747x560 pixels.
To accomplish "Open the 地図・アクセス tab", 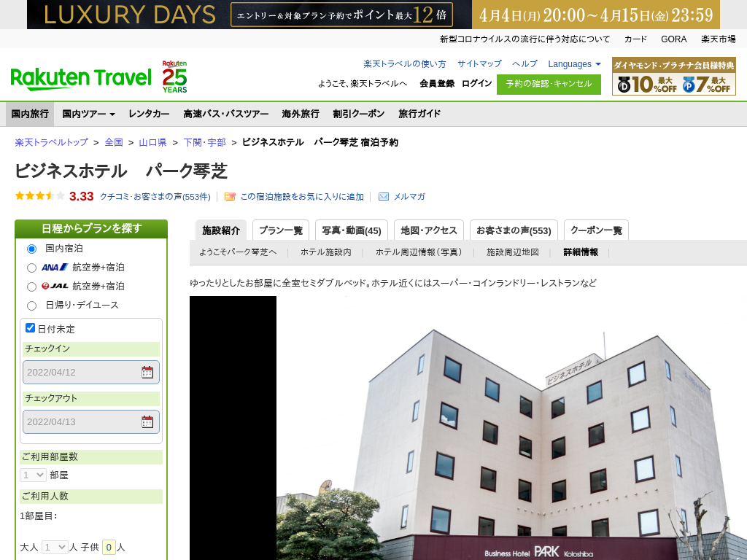I will (428, 230).
